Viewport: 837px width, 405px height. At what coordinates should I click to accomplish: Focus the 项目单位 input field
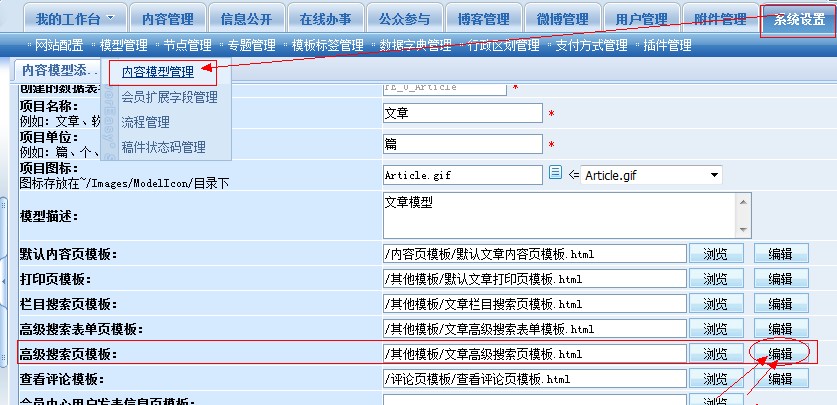coord(461,144)
